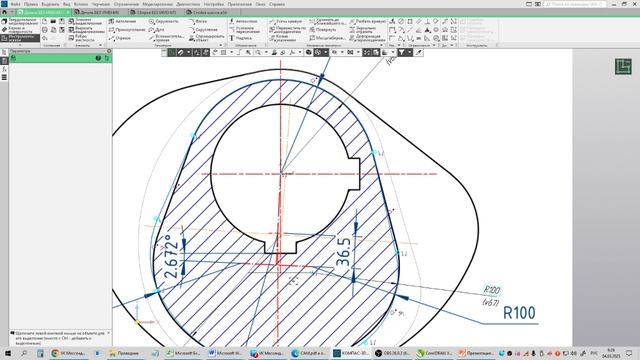Click the large R100 radius label
The width and height of the screenshot is (640, 360).
tap(519, 313)
